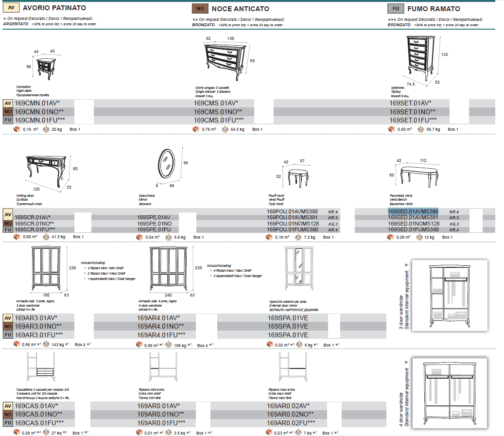The width and height of the screenshot is (504, 436).
Task: Click the NO swatch beside Noce Anticato heading
Action: point(199,8)
